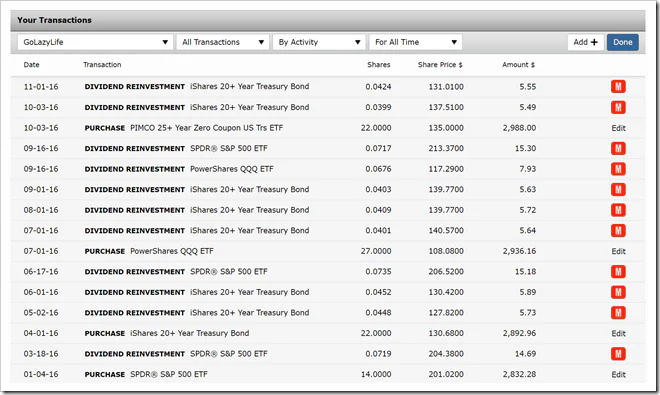Viewport: 660px width, 395px height.
Task: Select the amount 2,936.16 cell
Action: pos(519,251)
